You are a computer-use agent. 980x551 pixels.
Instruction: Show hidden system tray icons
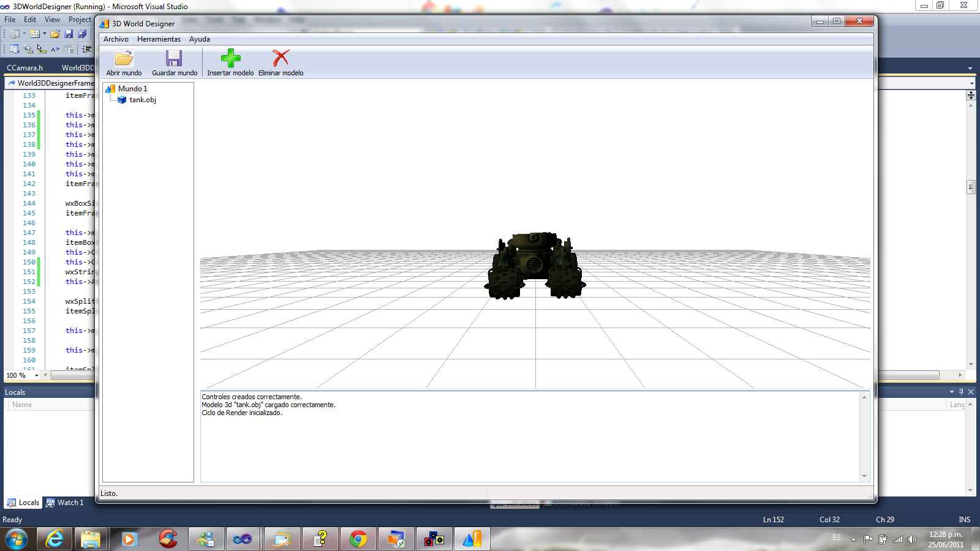[x=853, y=539]
